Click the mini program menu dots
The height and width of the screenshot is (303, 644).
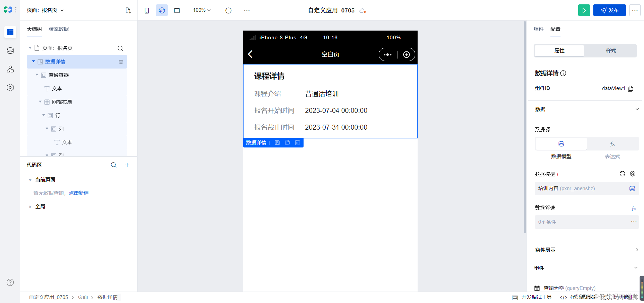tap(387, 54)
